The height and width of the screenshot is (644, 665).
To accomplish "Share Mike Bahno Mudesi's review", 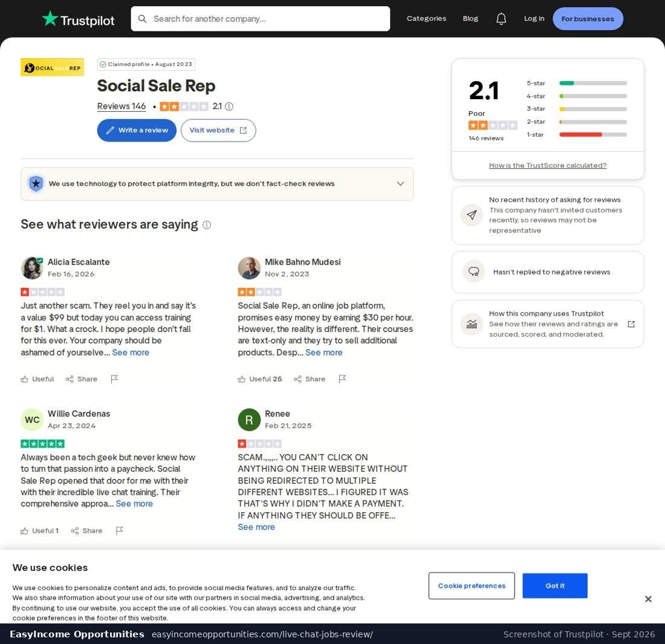I will click(x=310, y=379).
